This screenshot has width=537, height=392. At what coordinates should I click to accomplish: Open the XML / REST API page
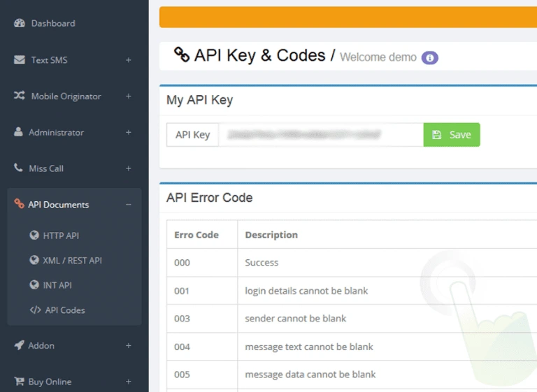[x=72, y=261]
